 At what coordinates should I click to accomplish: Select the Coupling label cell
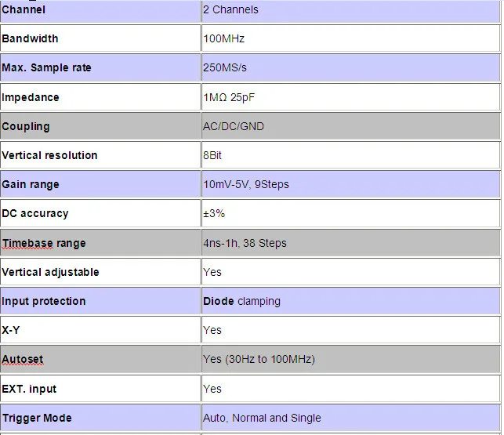[x=100, y=126]
